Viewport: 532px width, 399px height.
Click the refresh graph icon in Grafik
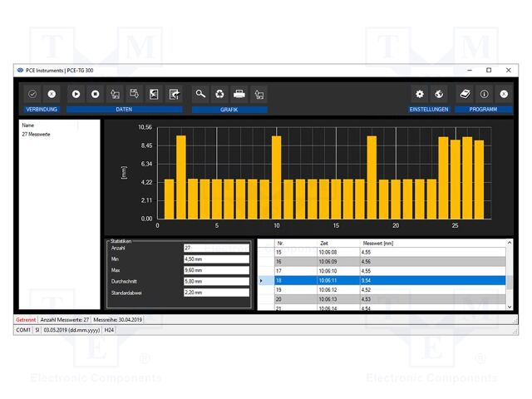219,95
